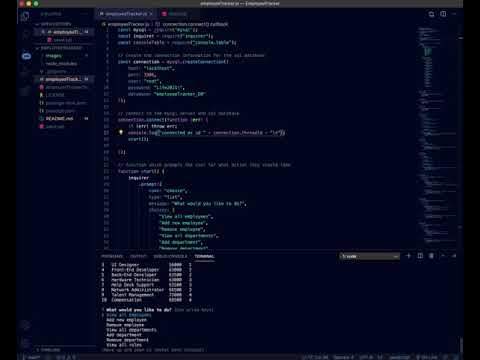The height and width of the screenshot is (360, 480).
Task: Click the 'Help Desk Support' row in terminal
Action: click(147, 285)
